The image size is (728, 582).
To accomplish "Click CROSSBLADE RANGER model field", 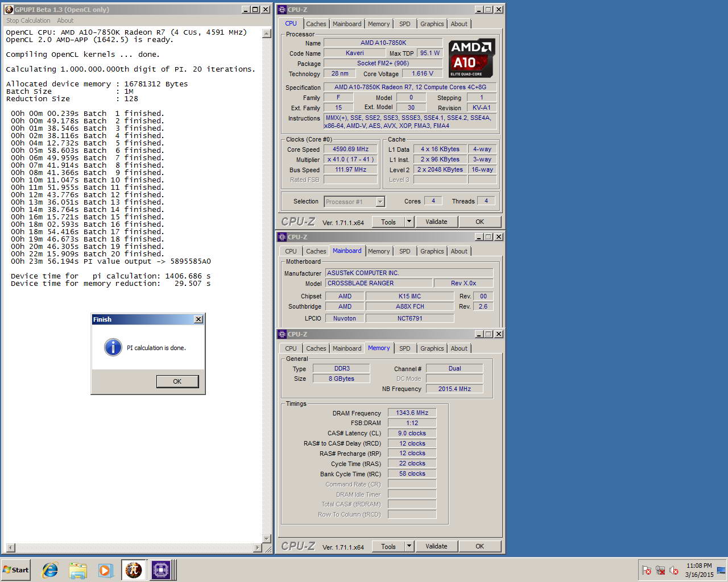I will pyautogui.click(x=379, y=283).
